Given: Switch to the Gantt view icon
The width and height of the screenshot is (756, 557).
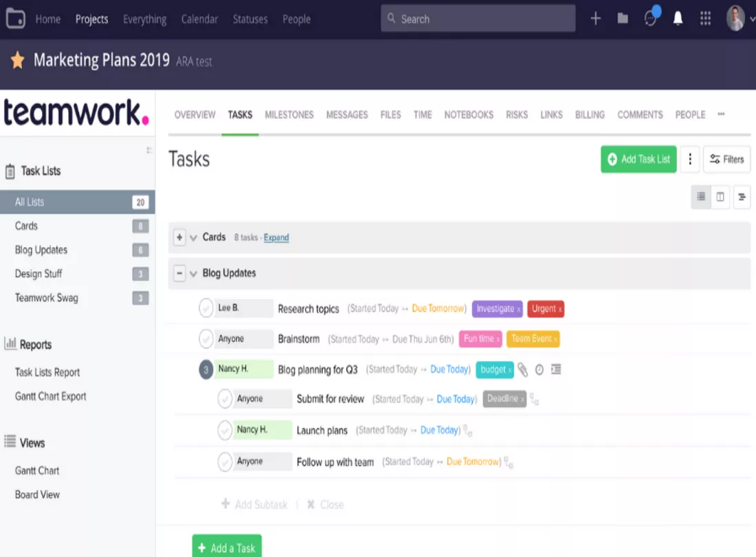Looking at the screenshot, I should 742,197.
